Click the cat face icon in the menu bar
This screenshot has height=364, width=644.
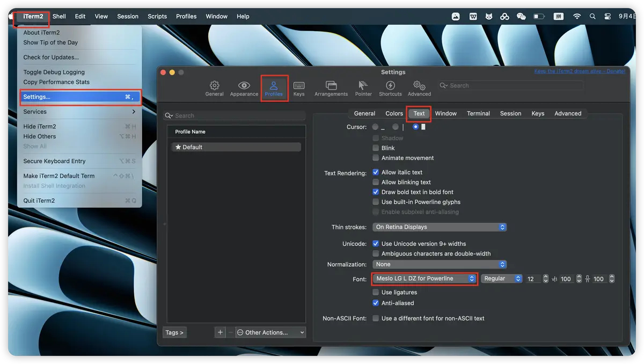click(x=489, y=17)
